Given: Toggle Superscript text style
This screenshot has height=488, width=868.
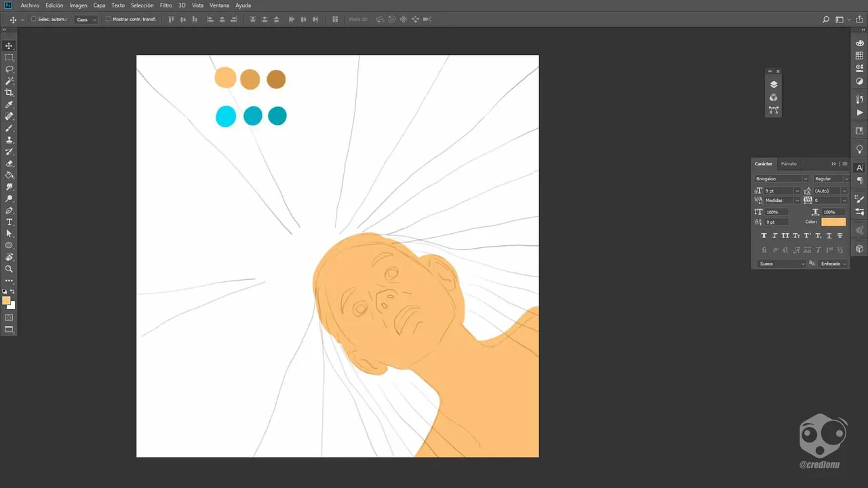Looking at the screenshot, I should (808, 235).
